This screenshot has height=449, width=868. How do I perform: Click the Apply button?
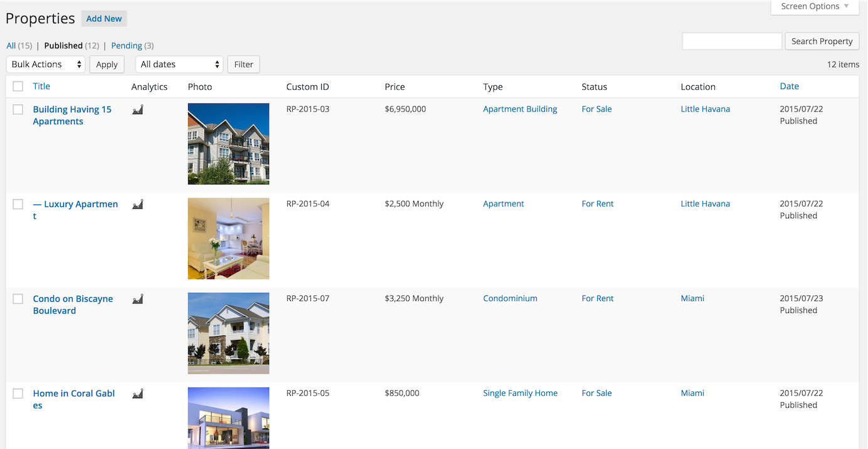[x=107, y=65]
